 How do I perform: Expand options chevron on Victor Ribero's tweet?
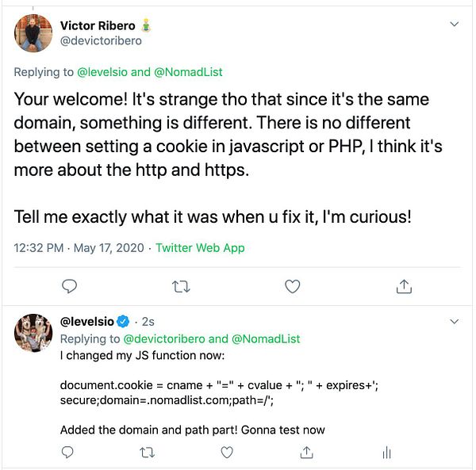(454, 24)
